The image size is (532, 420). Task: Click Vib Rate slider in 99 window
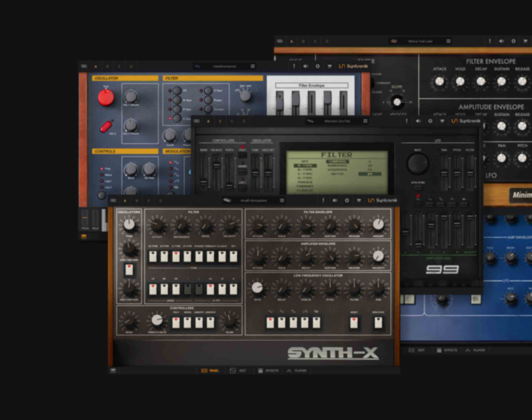click(x=216, y=165)
